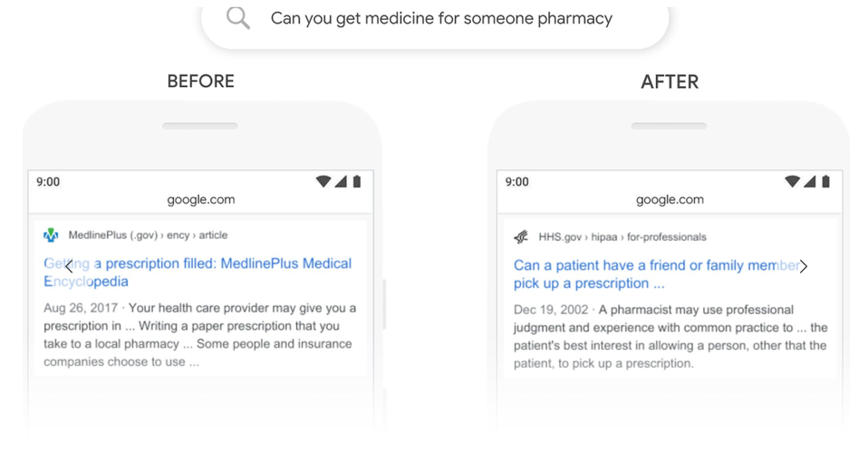This screenshot has width=868, height=451.
Task: Click the left chevron arrow on BEFORE result
Action: (x=69, y=266)
